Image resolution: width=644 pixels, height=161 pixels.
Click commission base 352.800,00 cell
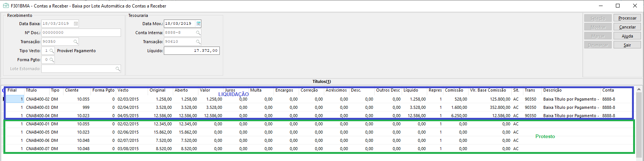500,107
